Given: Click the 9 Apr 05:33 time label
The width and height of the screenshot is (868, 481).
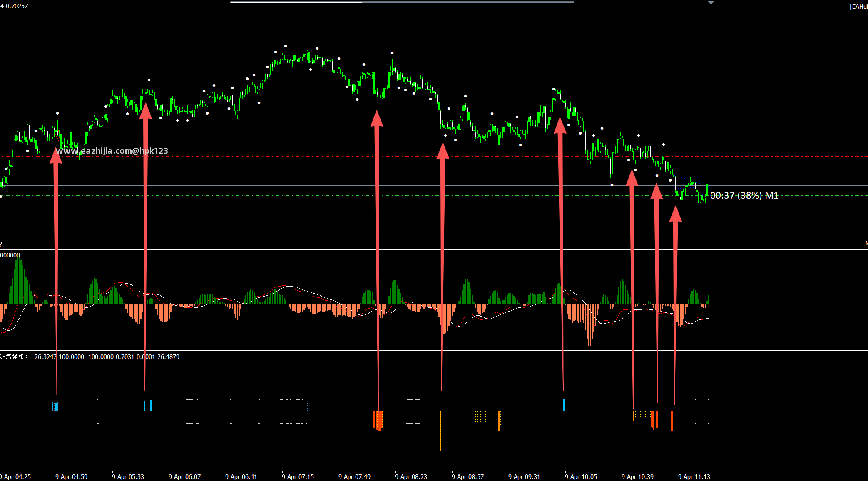Looking at the screenshot, I should pyautogui.click(x=128, y=476).
